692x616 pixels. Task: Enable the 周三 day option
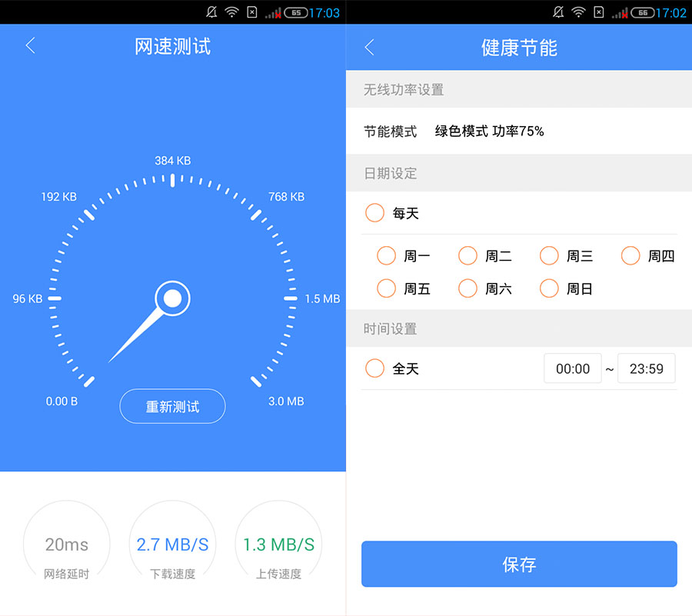tap(549, 256)
